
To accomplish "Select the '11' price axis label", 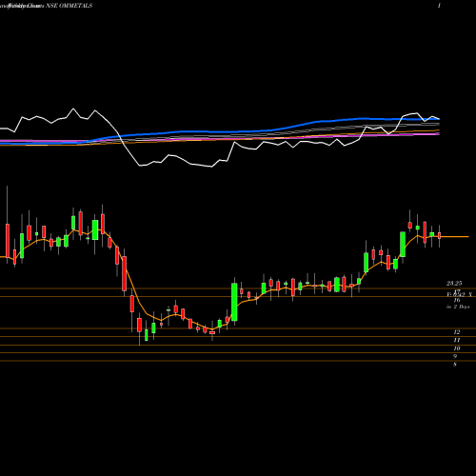I will tap(457, 340).
